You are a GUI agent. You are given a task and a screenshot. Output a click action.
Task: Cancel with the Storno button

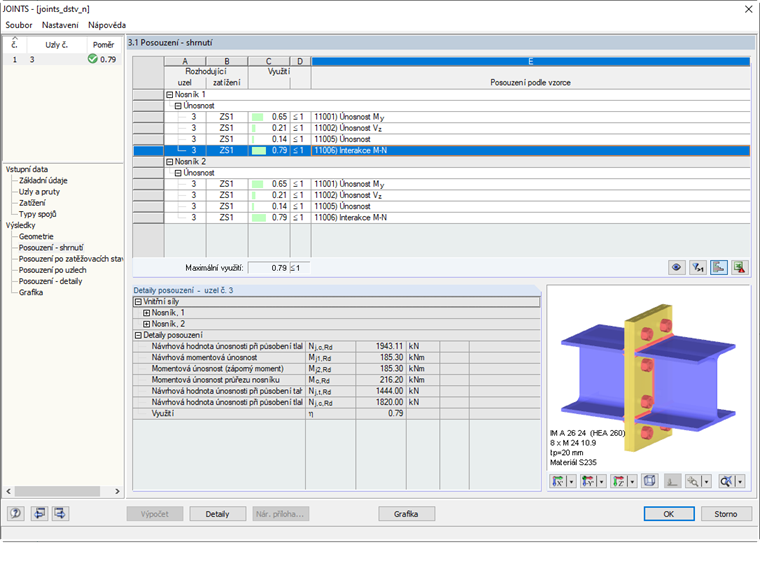point(726,514)
